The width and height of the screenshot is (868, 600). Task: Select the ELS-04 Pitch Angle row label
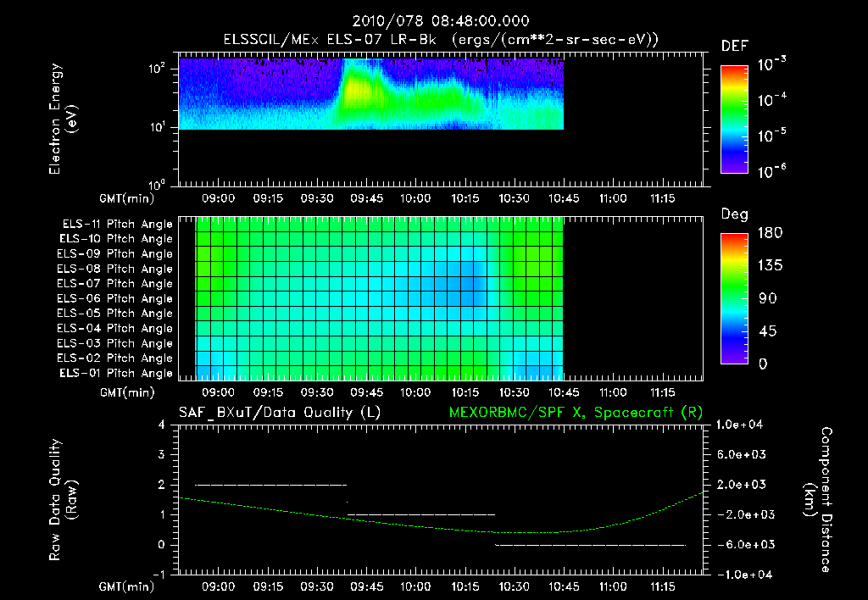tap(115, 328)
